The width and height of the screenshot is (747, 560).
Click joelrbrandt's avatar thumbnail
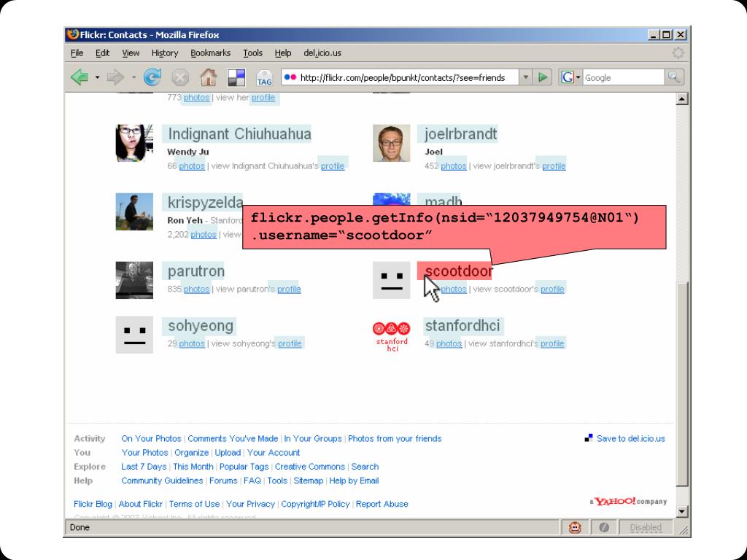pos(392,143)
